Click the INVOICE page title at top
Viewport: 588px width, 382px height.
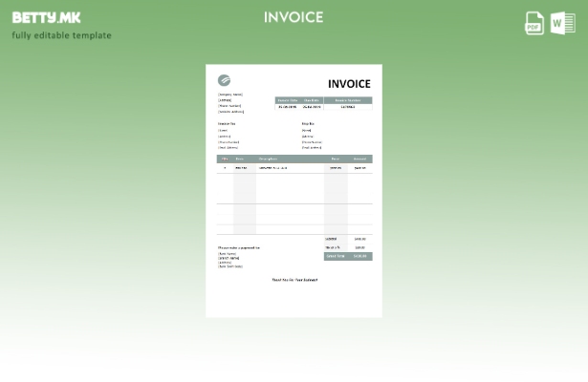point(294,17)
